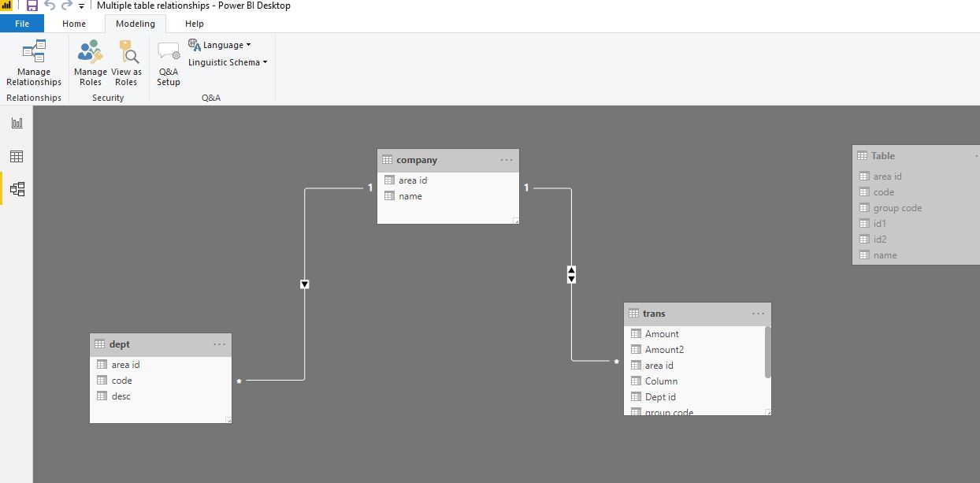This screenshot has width=980, height=483.
Task: Open the Help ribbon tab
Action: (x=195, y=24)
